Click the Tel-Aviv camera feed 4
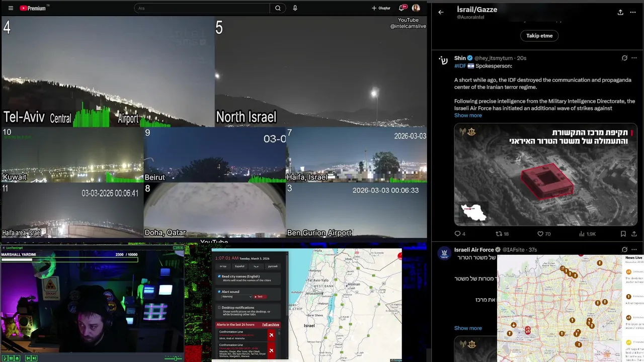Viewport: 644px width, 362px height. coord(108,71)
